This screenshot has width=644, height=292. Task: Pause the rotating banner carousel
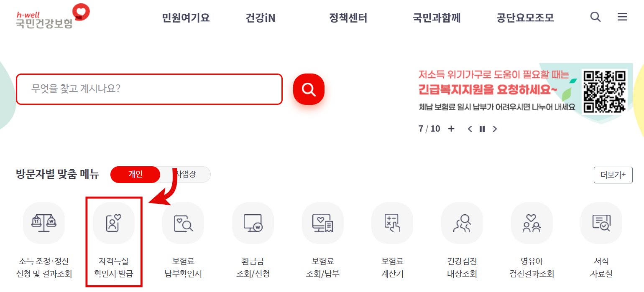[482, 129]
